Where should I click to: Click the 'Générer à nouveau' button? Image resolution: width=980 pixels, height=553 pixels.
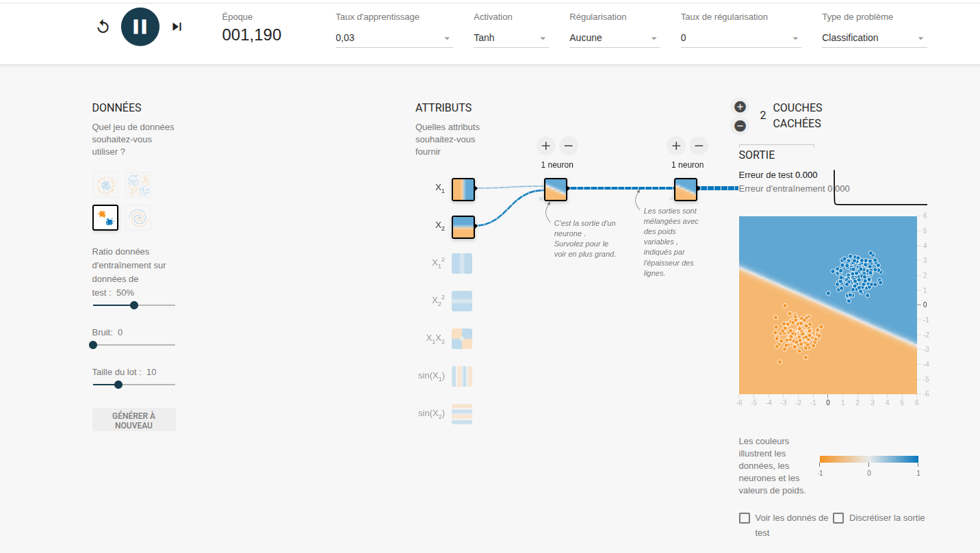click(x=134, y=420)
